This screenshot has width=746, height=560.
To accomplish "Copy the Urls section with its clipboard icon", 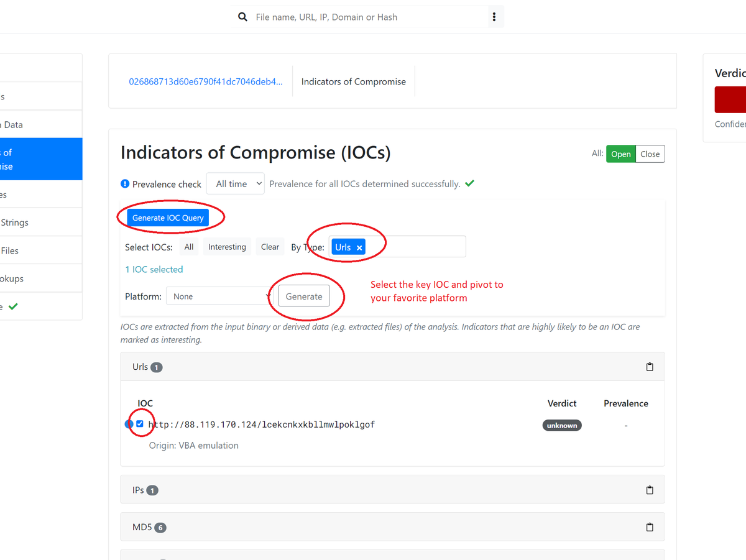I will (x=650, y=367).
